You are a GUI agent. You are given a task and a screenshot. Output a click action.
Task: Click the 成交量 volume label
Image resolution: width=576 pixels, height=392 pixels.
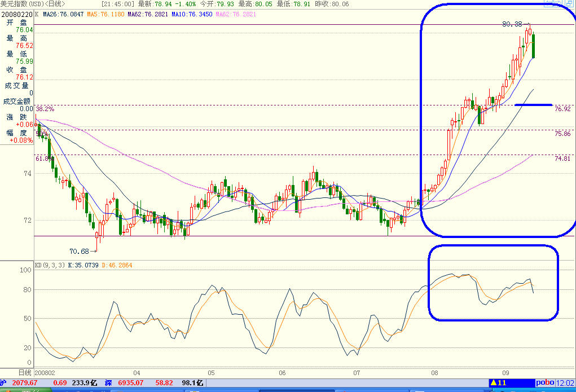point(16,86)
